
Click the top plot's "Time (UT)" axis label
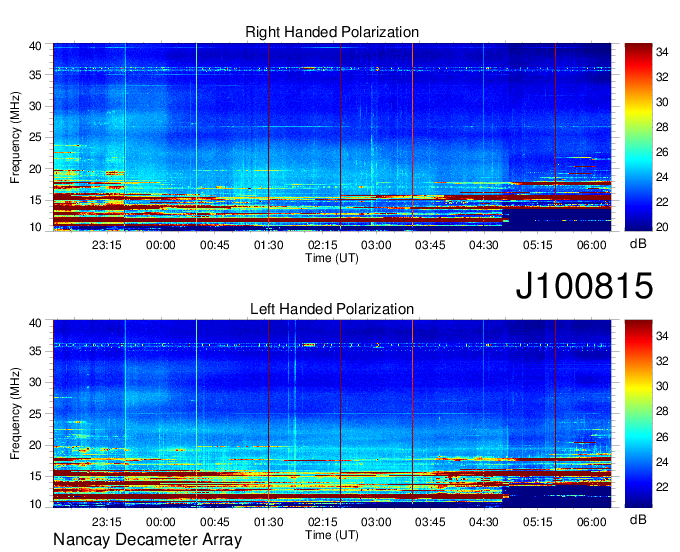[x=332, y=258]
